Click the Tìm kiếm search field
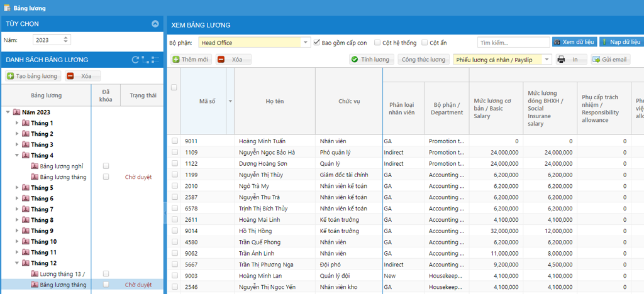This screenshot has height=294, width=644. point(513,43)
